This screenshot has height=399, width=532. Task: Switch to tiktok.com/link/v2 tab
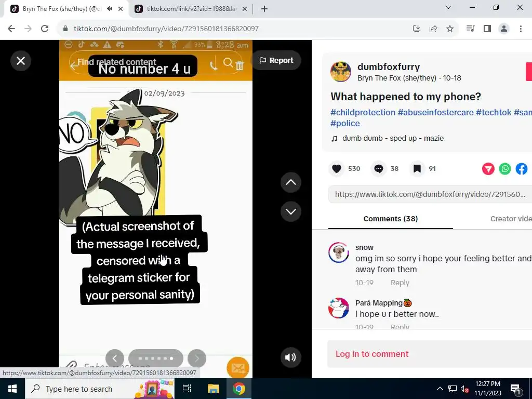(x=192, y=9)
